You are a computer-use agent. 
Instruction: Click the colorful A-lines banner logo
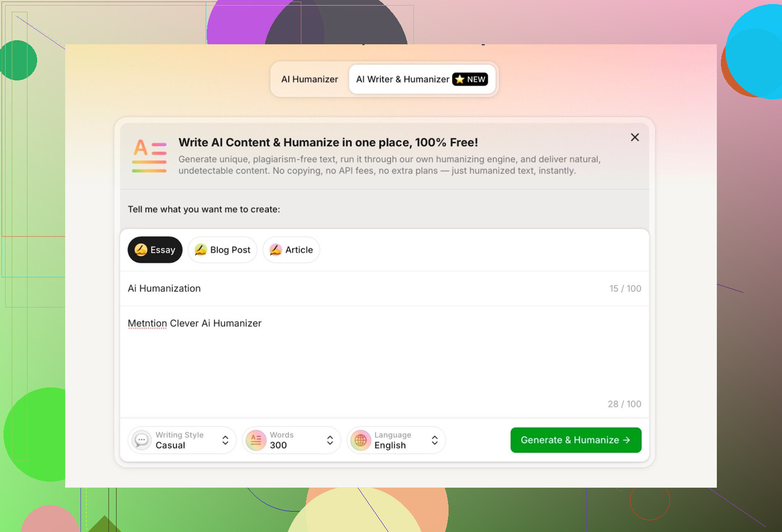(149, 156)
